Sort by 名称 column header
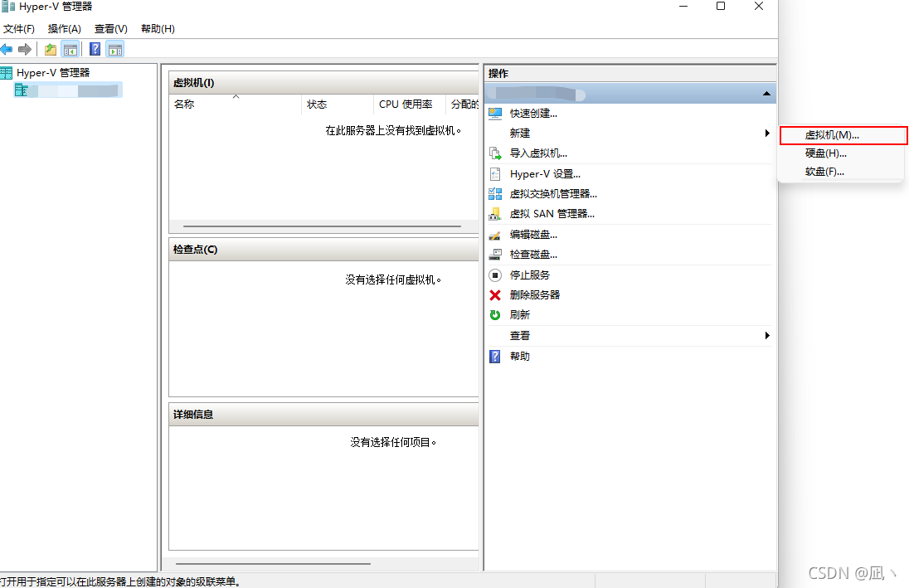 click(236, 104)
